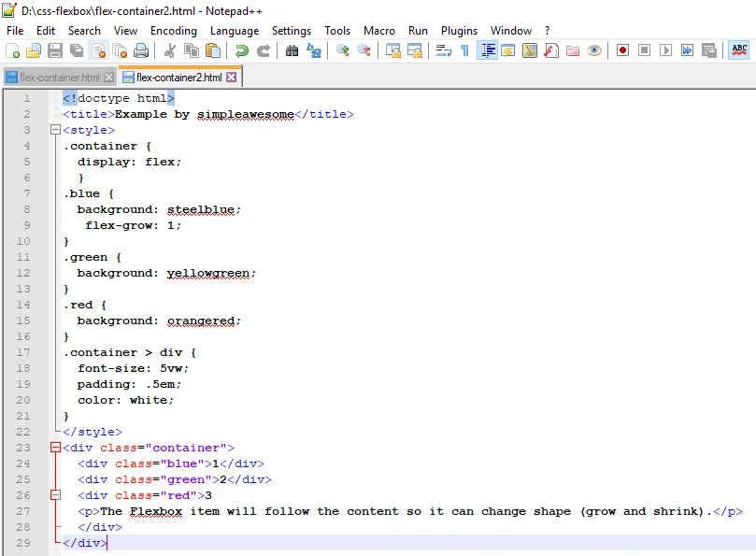This screenshot has height=556, width=756.
Task: Collapse the div class red fold marker
Action: tap(55, 495)
